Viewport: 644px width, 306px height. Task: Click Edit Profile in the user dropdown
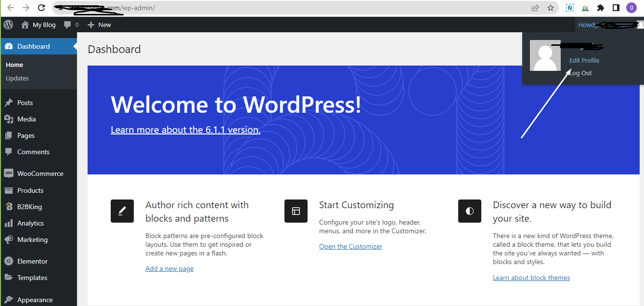pos(584,60)
